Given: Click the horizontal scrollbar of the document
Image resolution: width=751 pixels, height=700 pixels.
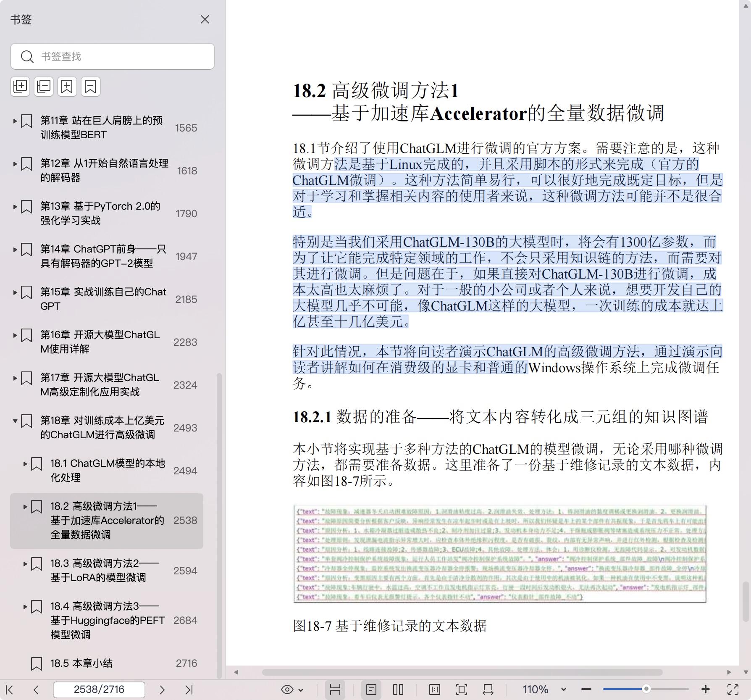Looking at the screenshot, I should [x=462, y=672].
